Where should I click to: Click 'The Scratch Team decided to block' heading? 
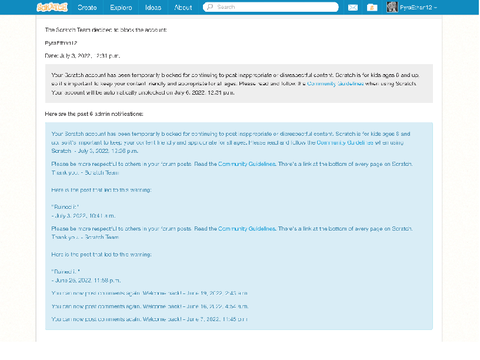tap(106, 30)
